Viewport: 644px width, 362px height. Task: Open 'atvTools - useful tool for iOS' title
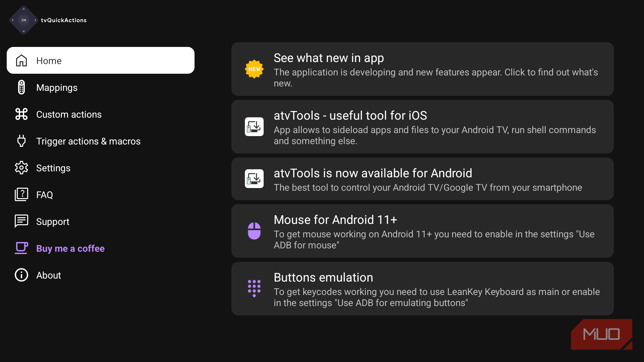tap(350, 116)
